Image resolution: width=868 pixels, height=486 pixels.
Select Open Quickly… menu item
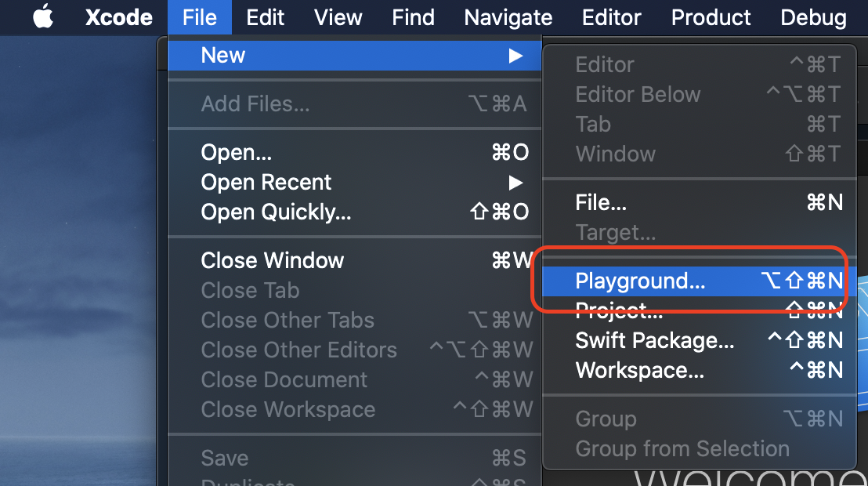tap(354, 212)
